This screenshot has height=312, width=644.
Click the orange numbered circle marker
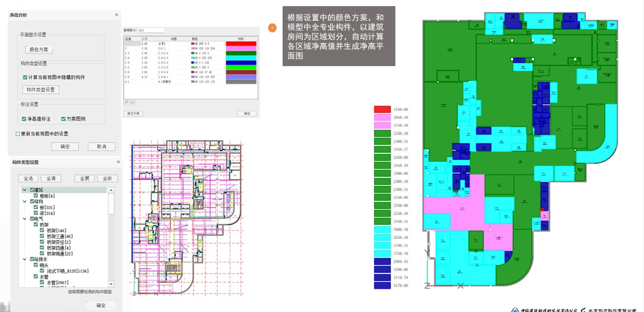[272, 28]
